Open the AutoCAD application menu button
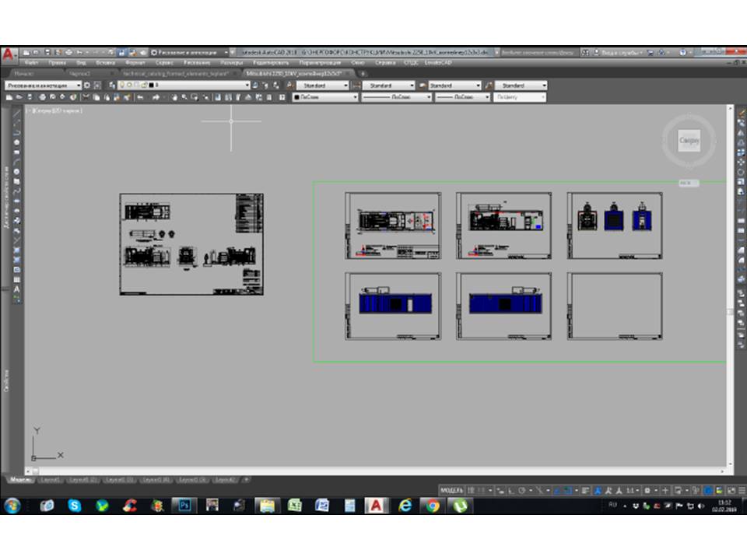The height and width of the screenshot is (560, 747). pyautogui.click(x=9, y=54)
